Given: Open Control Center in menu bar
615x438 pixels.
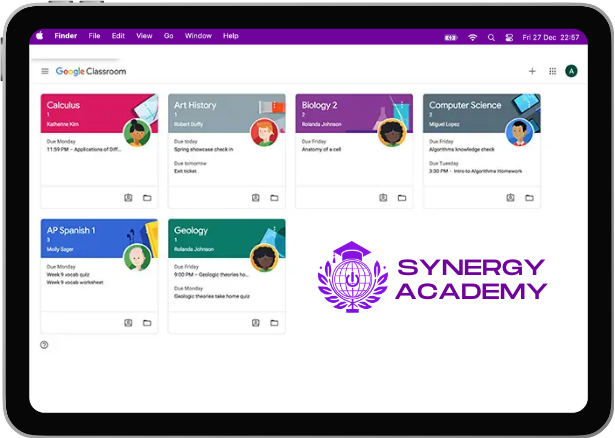Looking at the screenshot, I should 509,37.
